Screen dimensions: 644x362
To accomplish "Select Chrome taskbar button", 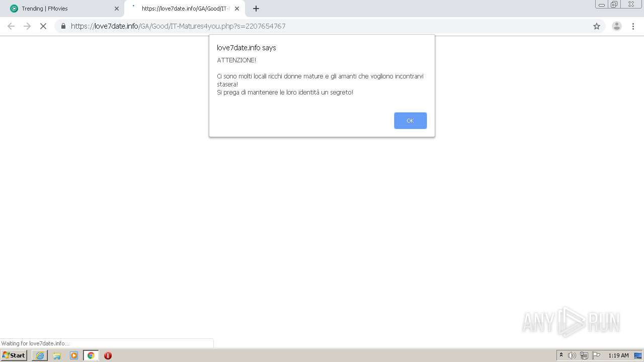I will [x=91, y=355].
